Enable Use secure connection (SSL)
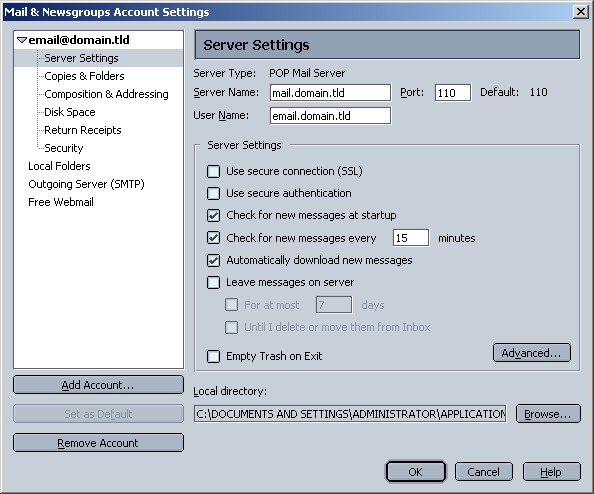 click(213, 171)
